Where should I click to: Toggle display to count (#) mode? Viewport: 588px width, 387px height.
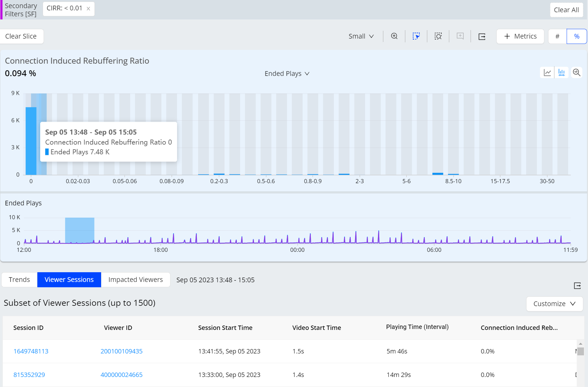557,36
